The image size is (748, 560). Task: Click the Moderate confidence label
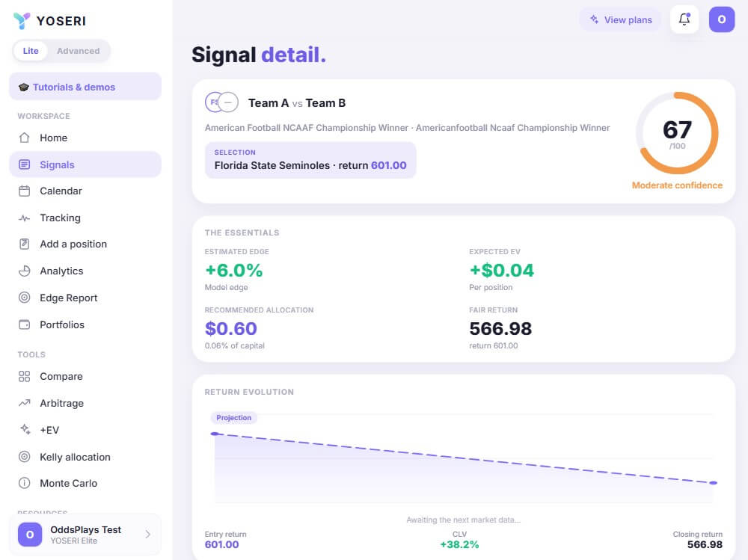pyautogui.click(x=677, y=185)
